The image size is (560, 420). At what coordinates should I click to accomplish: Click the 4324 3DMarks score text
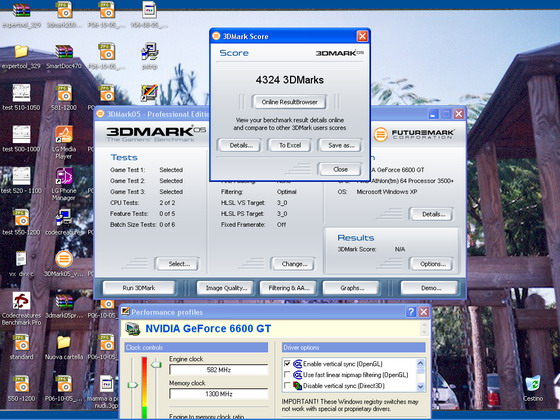pyautogui.click(x=290, y=80)
